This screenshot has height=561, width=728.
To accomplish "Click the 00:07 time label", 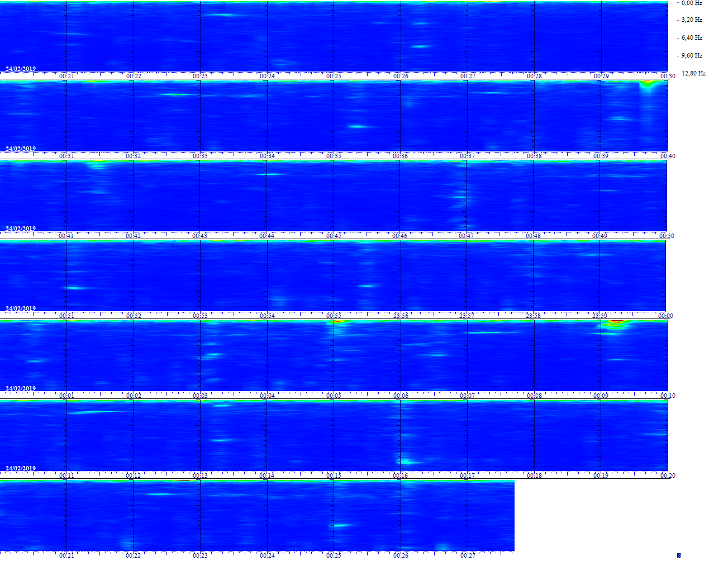I will pyautogui.click(x=467, y=396).
